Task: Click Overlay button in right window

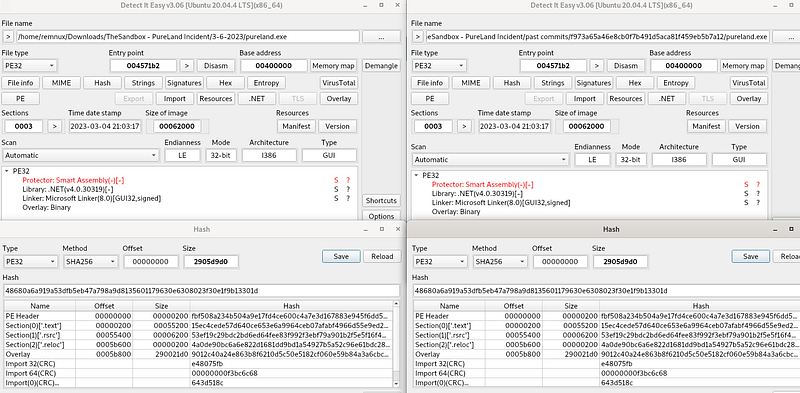Action: 748,99
